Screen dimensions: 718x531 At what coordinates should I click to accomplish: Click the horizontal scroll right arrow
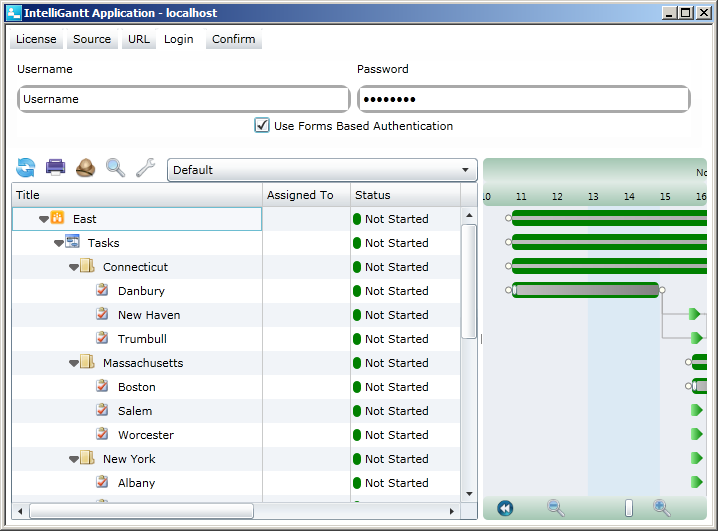pos(452,511)
